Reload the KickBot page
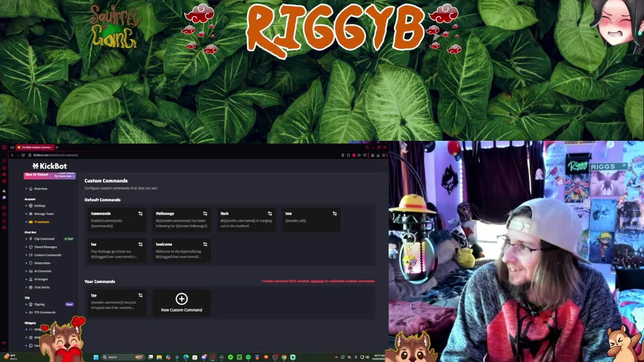The height and width of the screenshot is (362, 644). click(23, 155)
